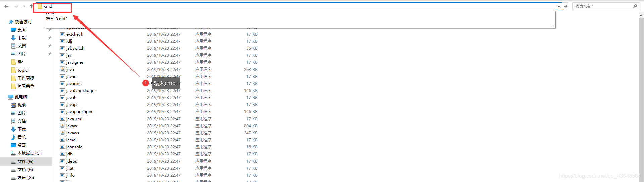644x182 pixels.
Task: Select the extcheck application icon
Action: (x=62, y=34)
